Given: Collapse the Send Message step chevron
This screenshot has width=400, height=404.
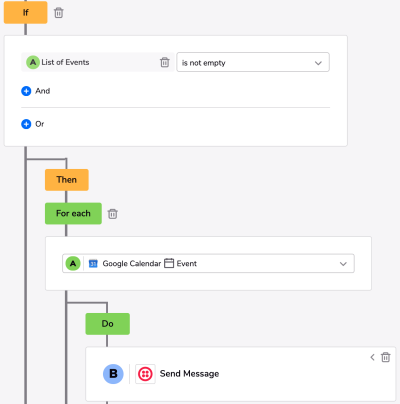Looking at the screenshot, I should pos(372,357).
